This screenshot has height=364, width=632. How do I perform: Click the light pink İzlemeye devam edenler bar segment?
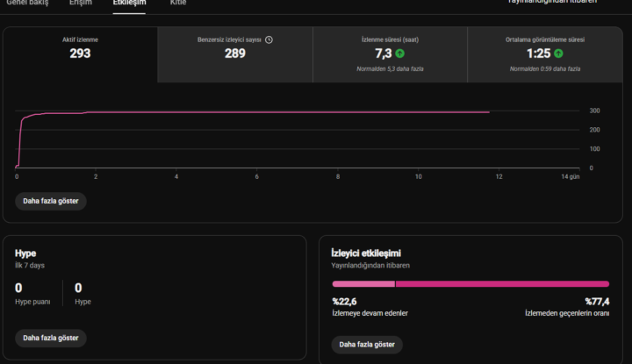(x=363, y=284)
